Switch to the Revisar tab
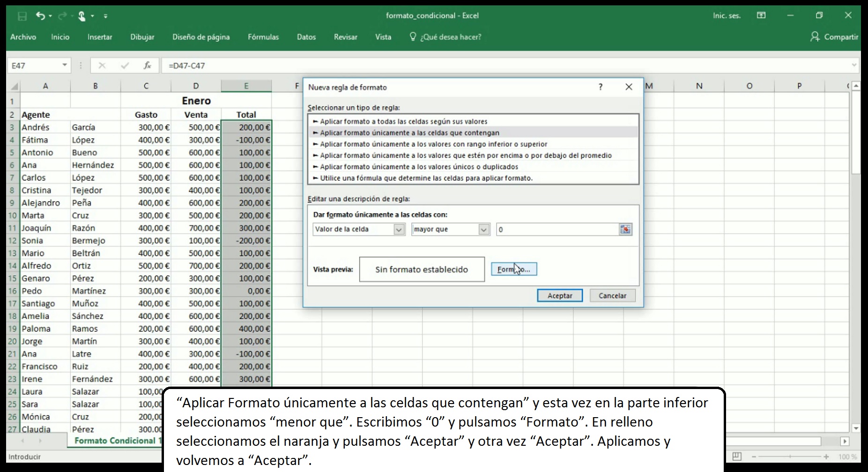This screenshot has width=868, height=472. (345, 37)
